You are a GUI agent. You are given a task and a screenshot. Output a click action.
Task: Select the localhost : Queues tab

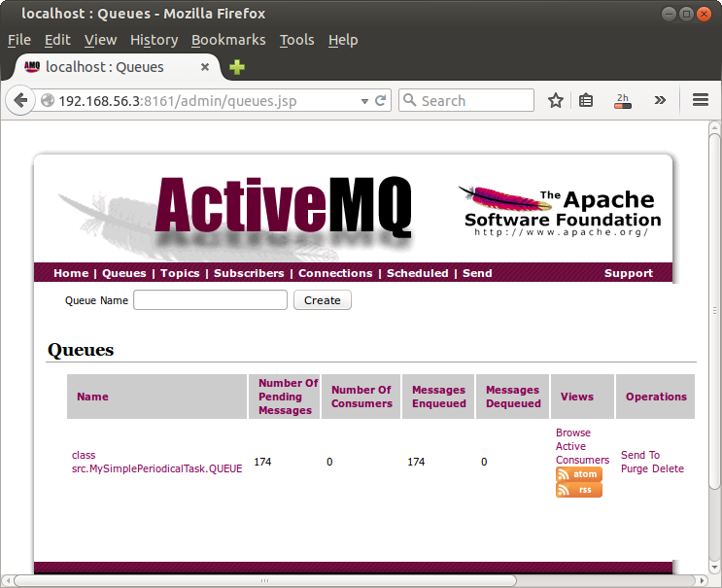point(115,67)
